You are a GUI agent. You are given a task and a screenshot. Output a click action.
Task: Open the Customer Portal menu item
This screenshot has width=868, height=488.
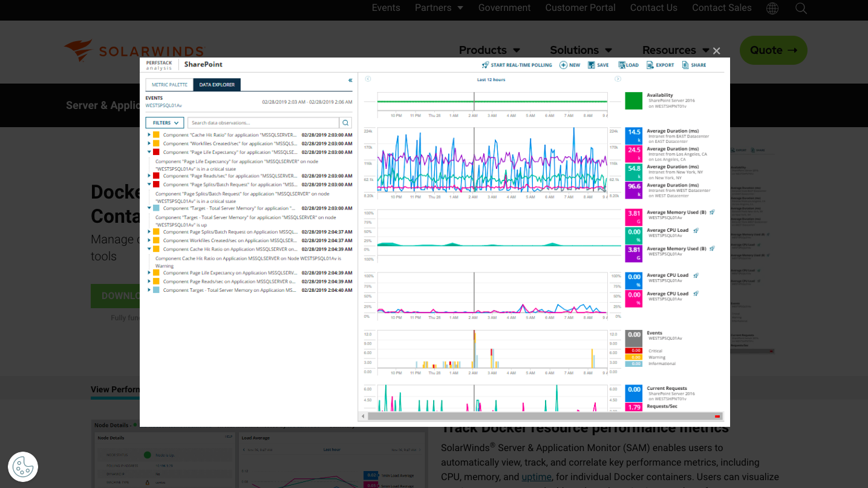coord(580,8)
